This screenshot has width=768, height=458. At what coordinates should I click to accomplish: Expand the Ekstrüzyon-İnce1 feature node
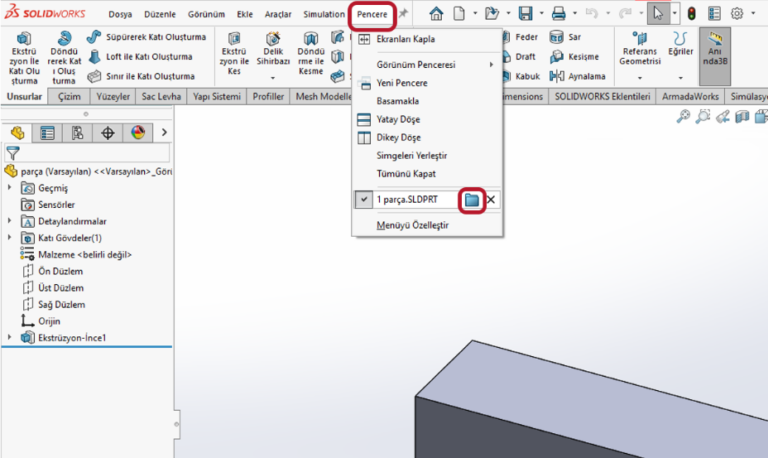(x=10, y=338)
